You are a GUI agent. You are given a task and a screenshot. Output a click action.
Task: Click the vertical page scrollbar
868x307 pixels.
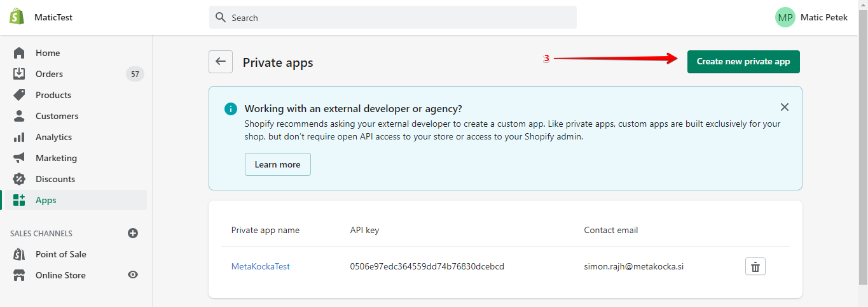(x=863, y=148)
